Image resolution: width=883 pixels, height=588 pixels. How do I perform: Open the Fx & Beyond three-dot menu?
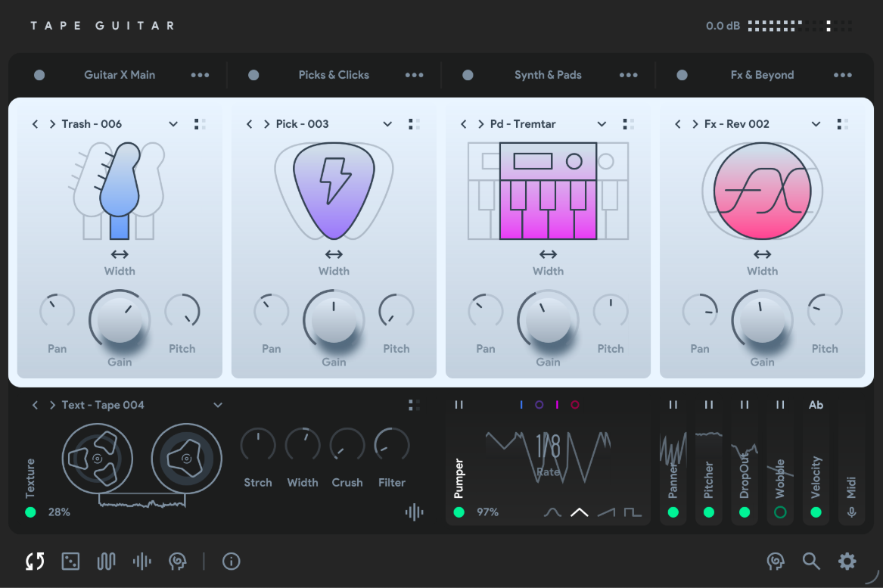pos(842,75)
